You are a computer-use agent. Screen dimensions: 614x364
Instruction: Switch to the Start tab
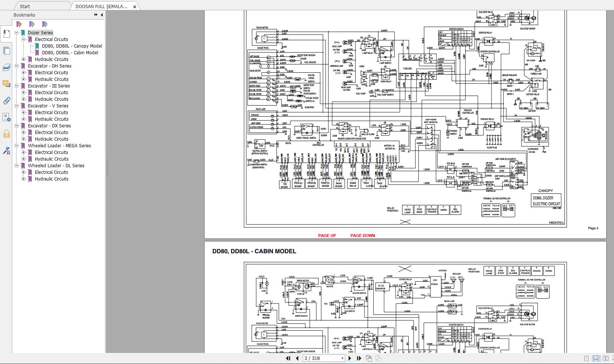point(24,6)
